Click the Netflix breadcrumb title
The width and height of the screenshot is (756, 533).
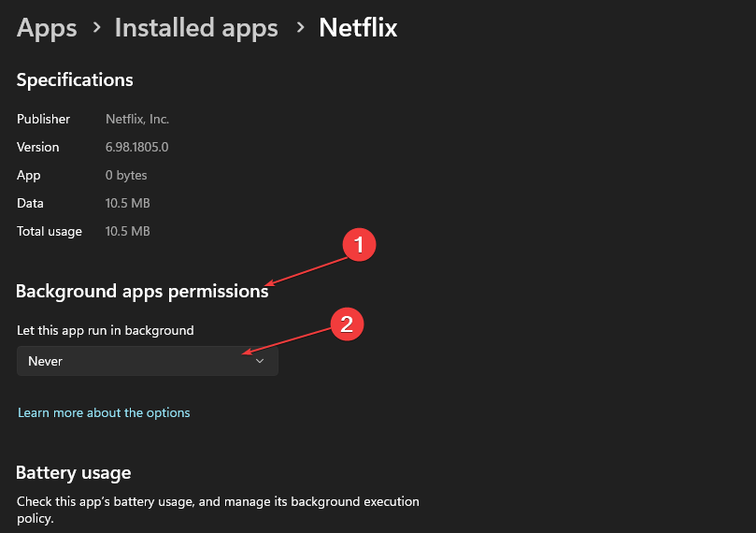click(358, 27)
